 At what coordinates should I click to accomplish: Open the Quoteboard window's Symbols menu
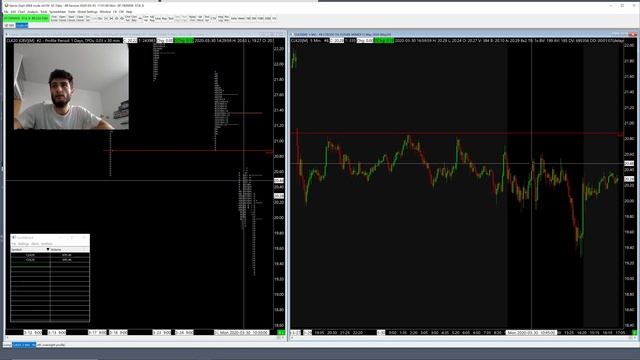point(47,244)
